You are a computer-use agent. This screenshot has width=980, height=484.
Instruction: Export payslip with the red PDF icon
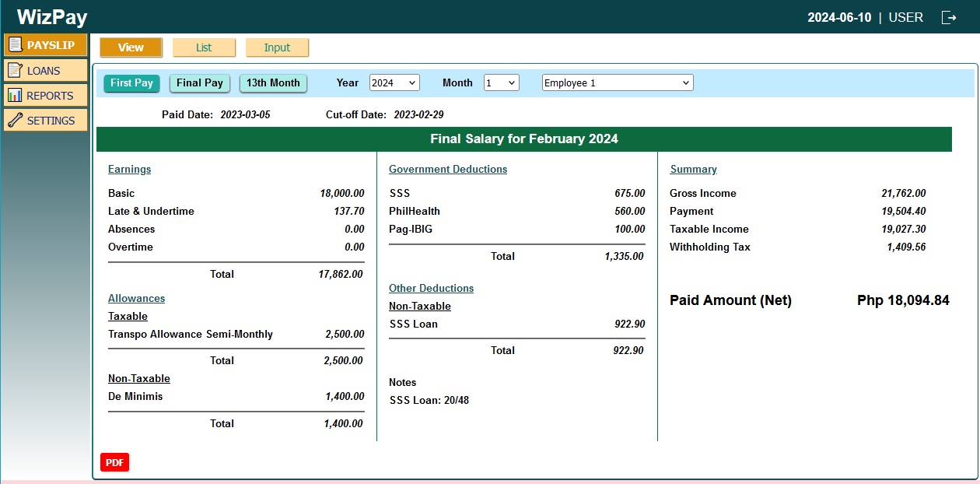pos(114,463)
